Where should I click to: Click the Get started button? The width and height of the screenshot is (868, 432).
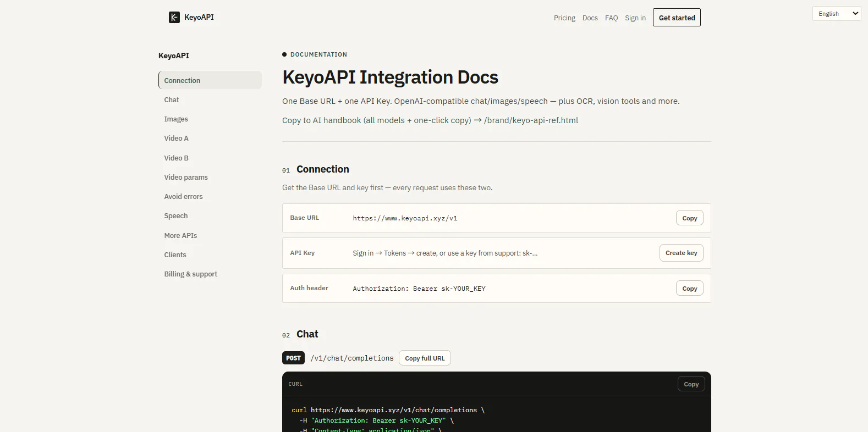(677, 18)
